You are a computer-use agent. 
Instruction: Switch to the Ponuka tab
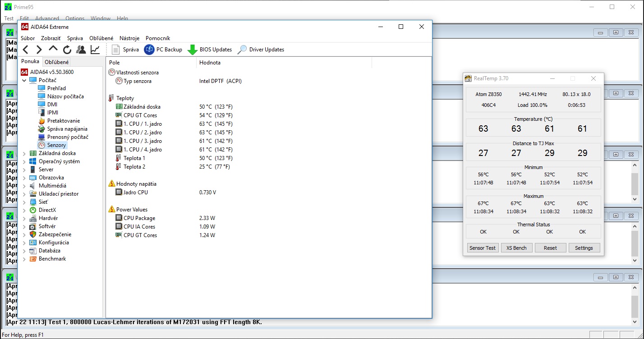30,61
